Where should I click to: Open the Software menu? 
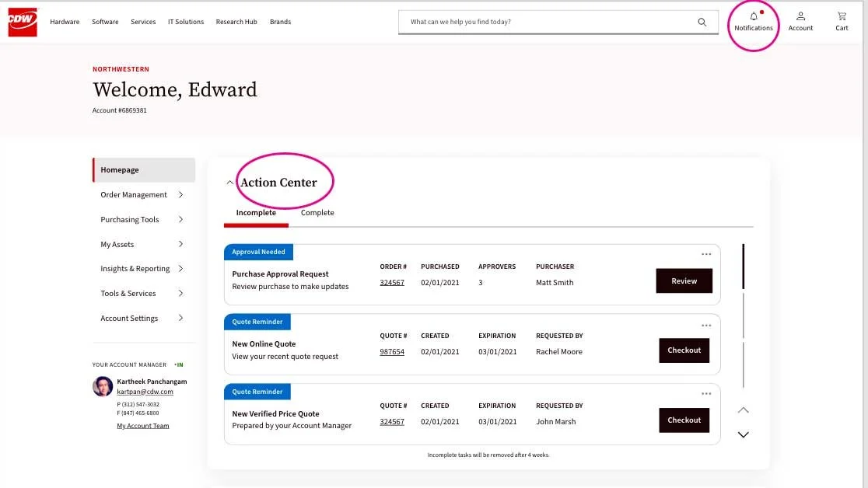(105, 22)
